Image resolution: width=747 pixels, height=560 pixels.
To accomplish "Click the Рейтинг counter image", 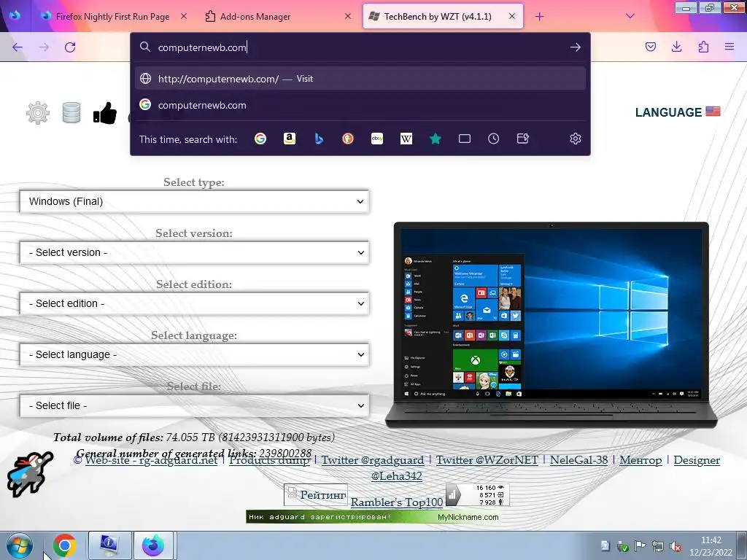I will 316,495.
